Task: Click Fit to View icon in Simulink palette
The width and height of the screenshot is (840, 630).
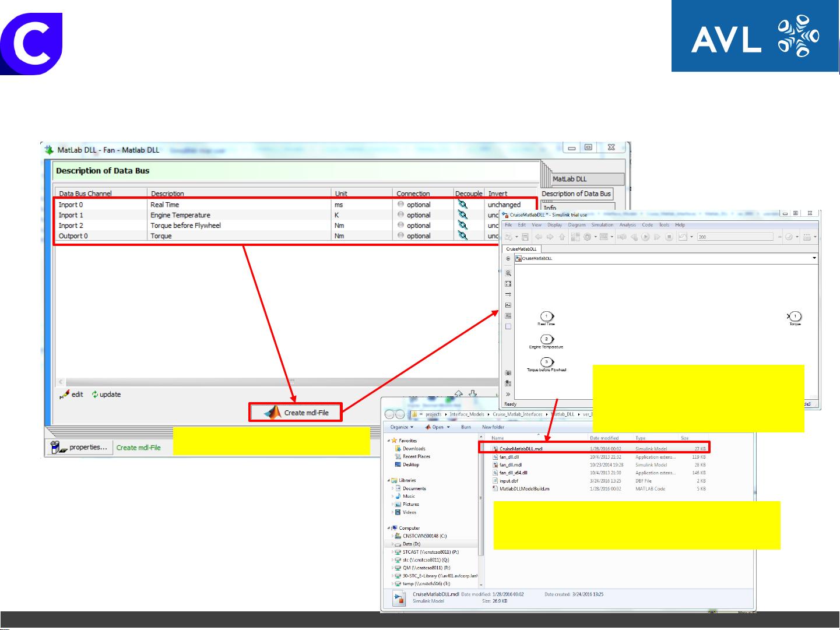Action: pos(508,284)
